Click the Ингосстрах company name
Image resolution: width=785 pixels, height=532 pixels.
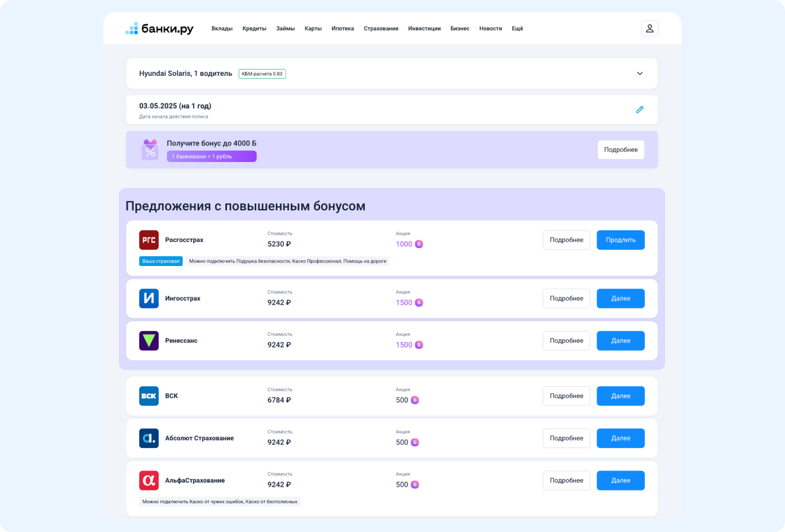tap(183, 298)
